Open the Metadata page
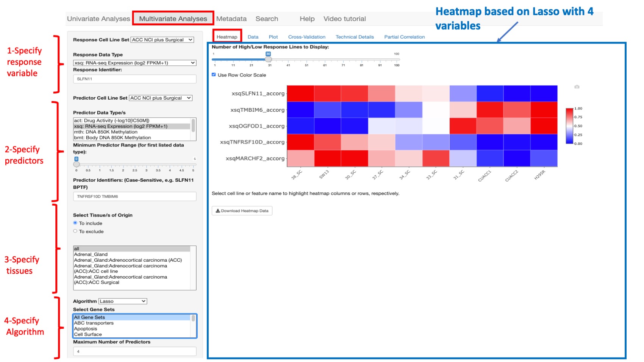Image resolution: width=644 pixels, height=362 pixels. pos(231,18)
